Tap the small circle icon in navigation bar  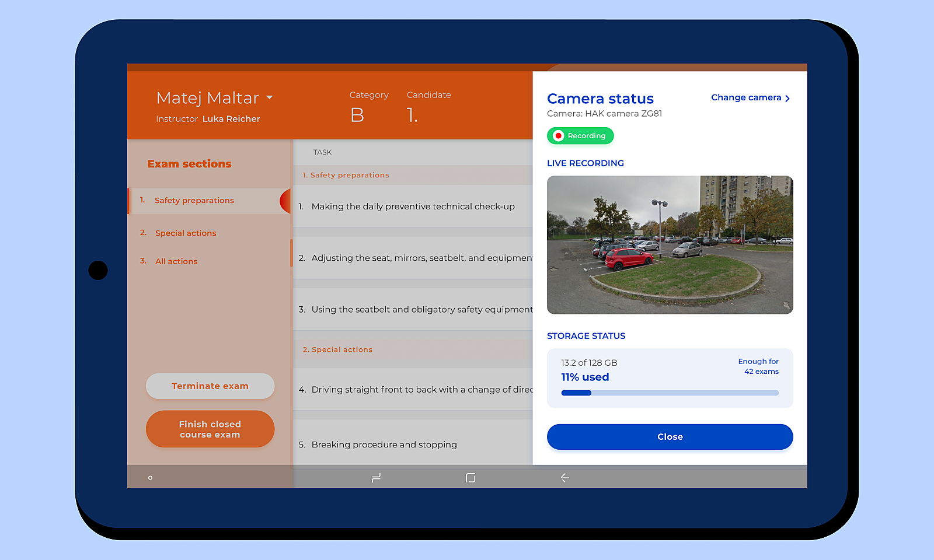click(150, 478)
